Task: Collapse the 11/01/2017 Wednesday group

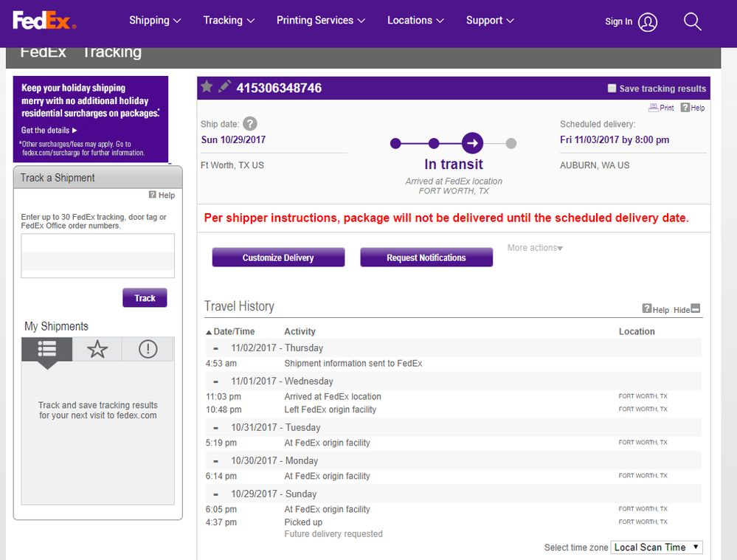Action: click(215, 381)
